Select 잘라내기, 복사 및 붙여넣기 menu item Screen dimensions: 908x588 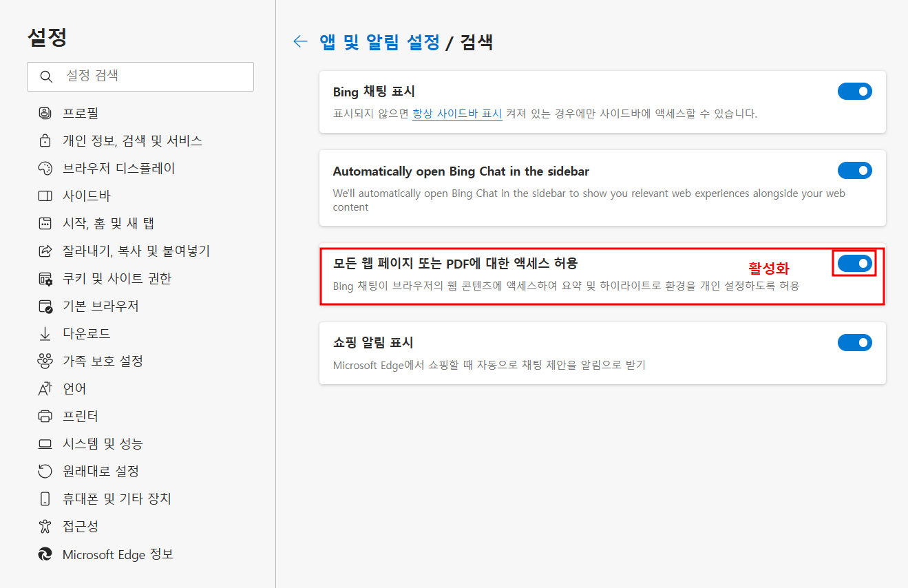click(x=136, y=251)
